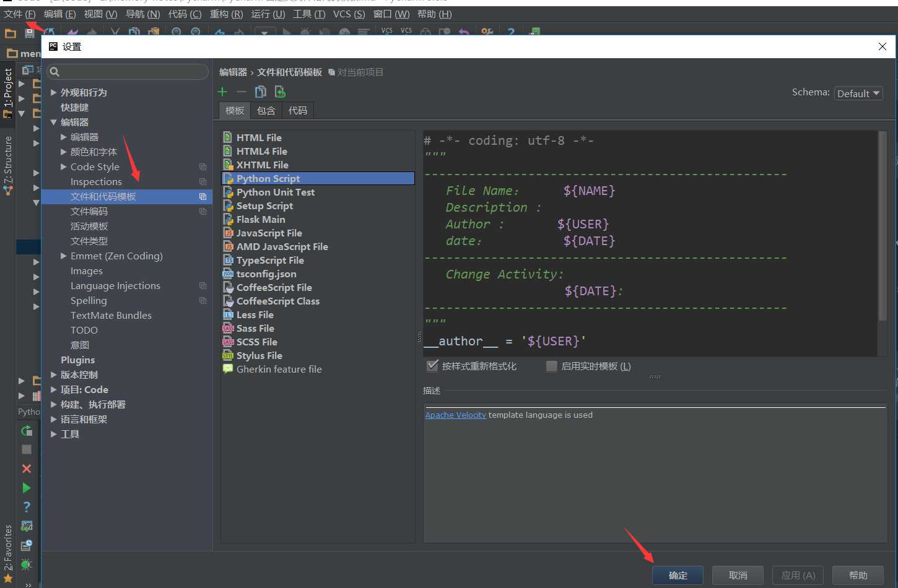Screen dimensions: 898x588
Task: Open the Z: Structure tool window tab
Action: coord(8,165)
